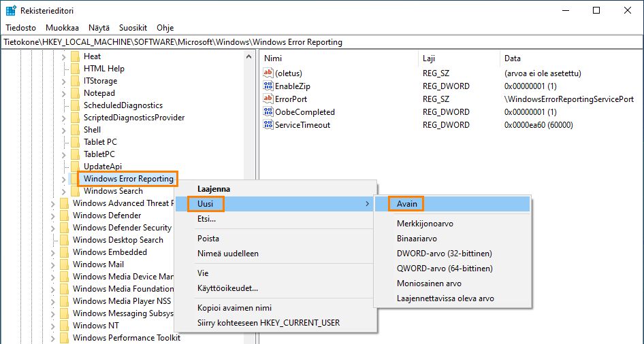Expand the Windows NT key
The height and width of the screenshot is (344, 644).
pos(52,326)
